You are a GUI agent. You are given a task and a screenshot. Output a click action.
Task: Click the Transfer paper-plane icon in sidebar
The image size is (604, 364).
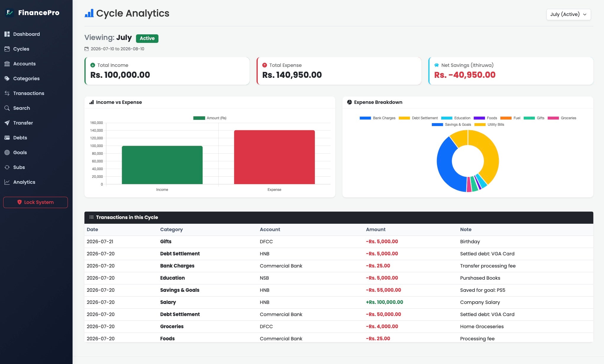[x=7, y=123]
